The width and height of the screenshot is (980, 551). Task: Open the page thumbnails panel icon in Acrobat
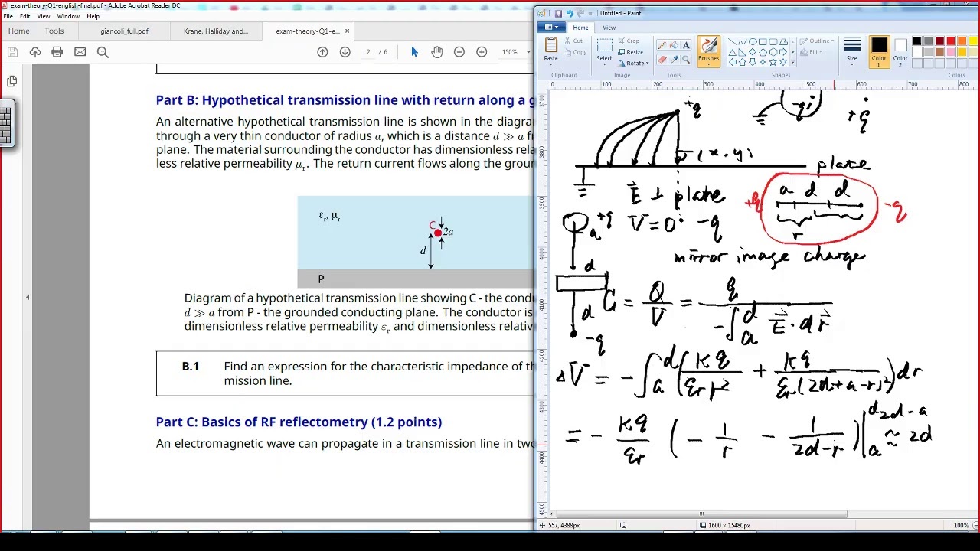11,81
